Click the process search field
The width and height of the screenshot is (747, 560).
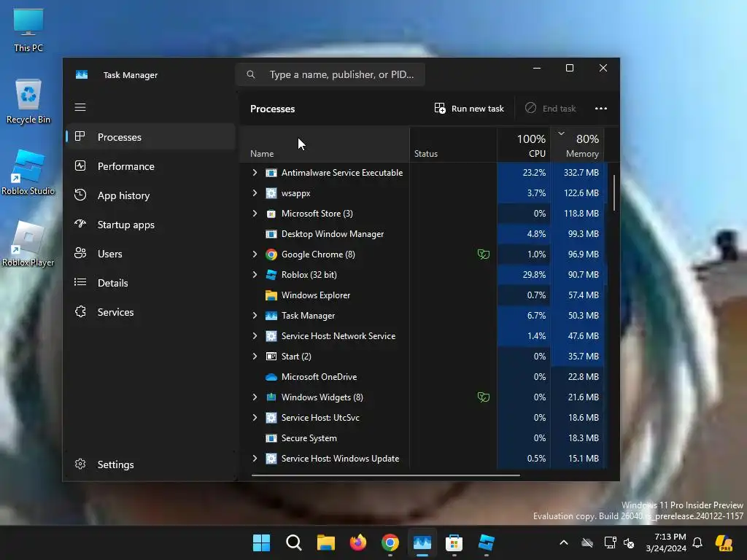click(x=330, y=75)
